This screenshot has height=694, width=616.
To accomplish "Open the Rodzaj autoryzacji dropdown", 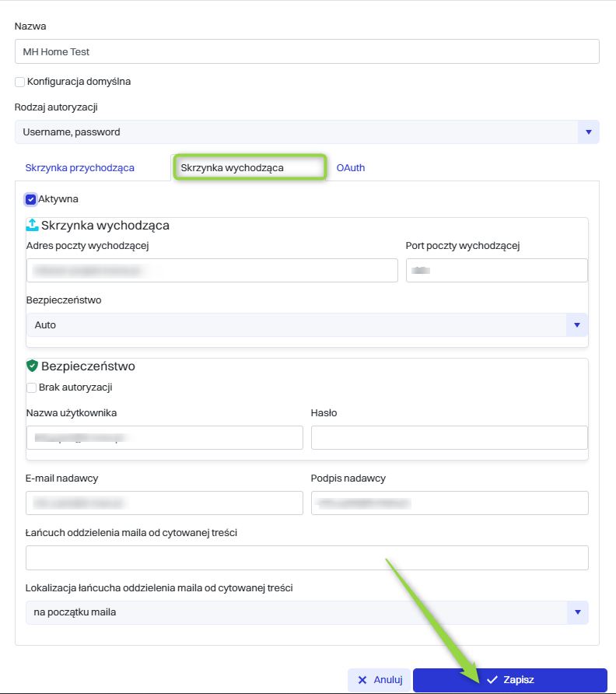I will click(x=588, y=132).
